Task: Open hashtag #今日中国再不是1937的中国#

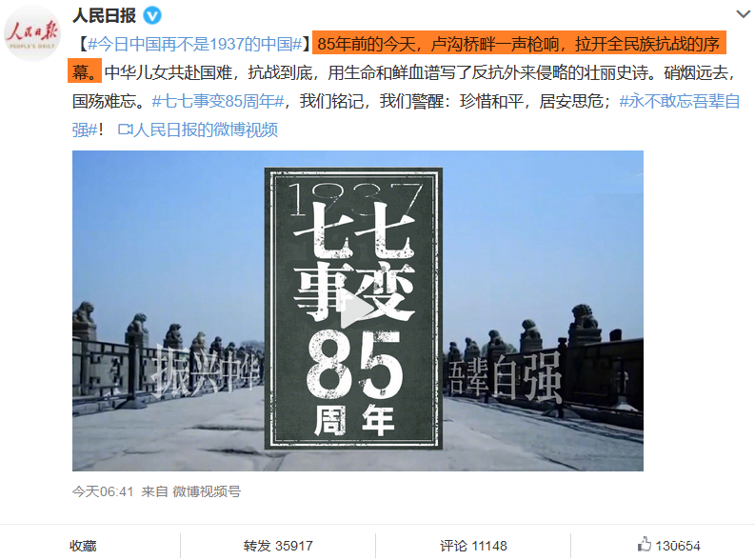Action: 195,45
